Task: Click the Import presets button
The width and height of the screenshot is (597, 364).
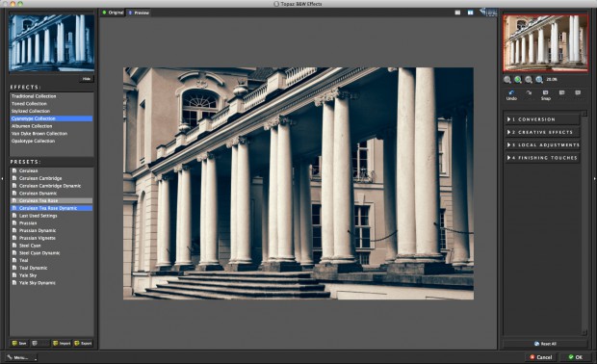Action: [62, 343]
